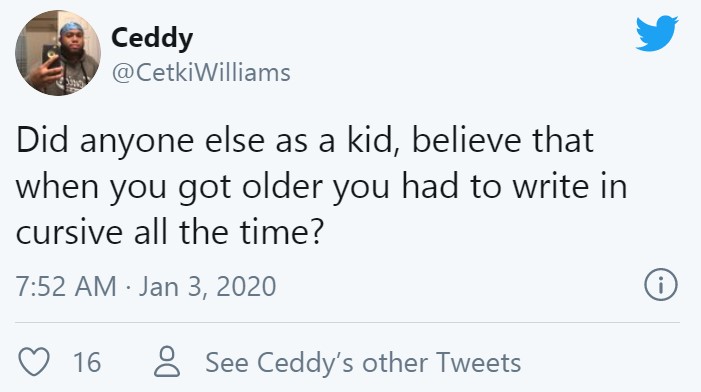The height and width of the screenshot is (392, 701).
Task: Click the word "Tweets" in the footer link
Action: [478, 362]
